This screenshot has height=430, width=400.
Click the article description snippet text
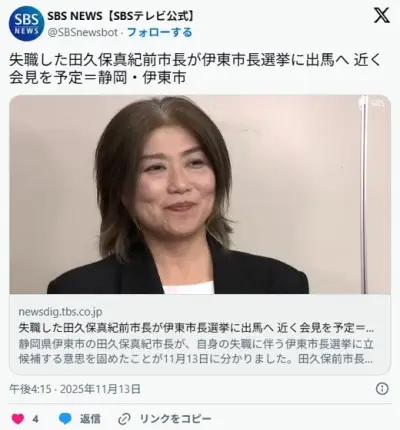196,352
